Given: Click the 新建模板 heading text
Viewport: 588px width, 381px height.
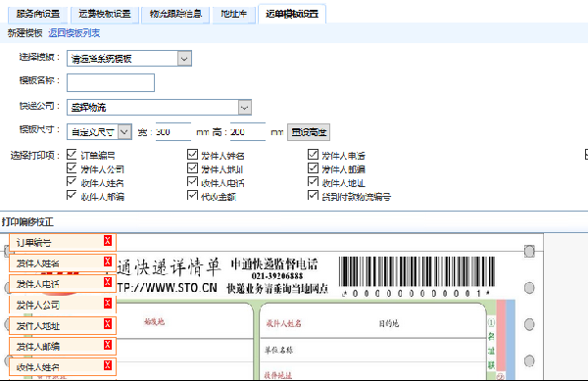Looking at the screenshot, I should tap(24, 33).
